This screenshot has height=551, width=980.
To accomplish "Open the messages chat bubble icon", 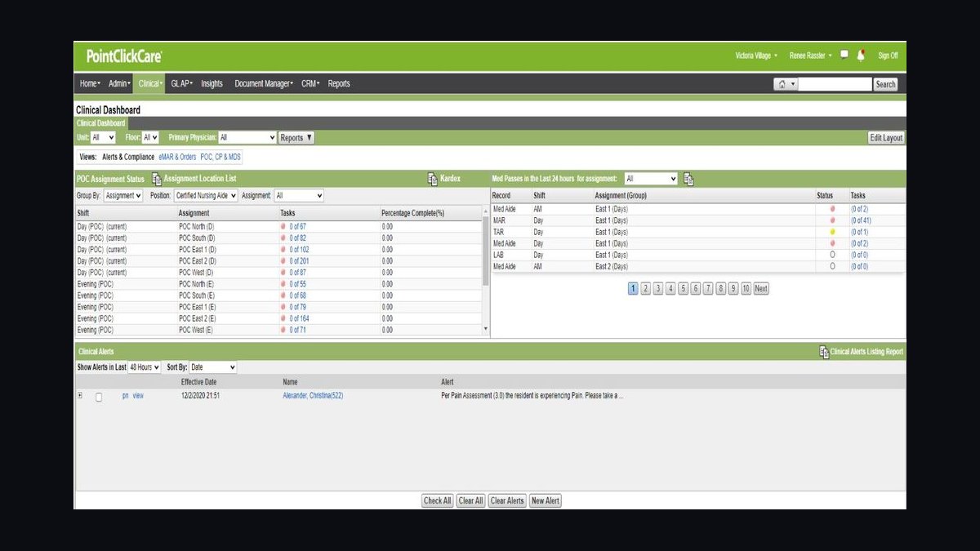I will pyautogui.click(x=844, y=55).
